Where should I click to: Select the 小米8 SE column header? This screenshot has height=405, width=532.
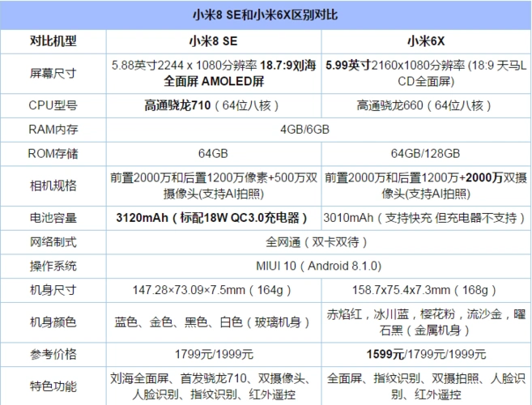pyautogui.click(x=214, y=41)
